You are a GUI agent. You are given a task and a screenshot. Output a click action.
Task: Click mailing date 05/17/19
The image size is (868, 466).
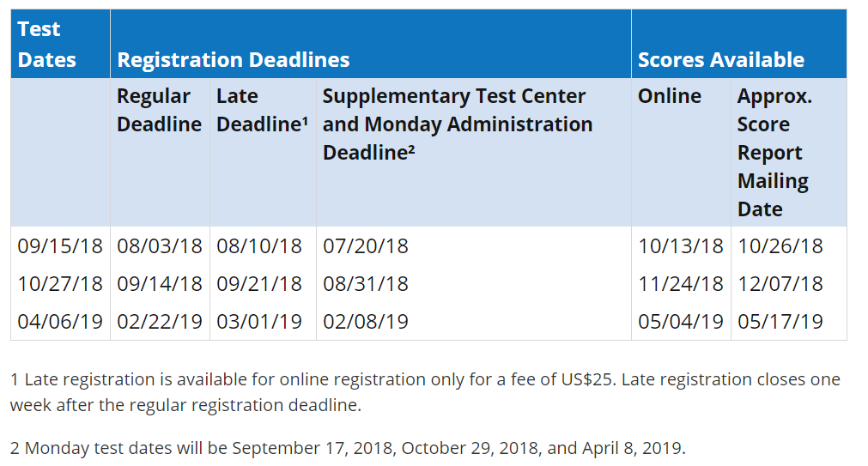[x=780, y=322]
